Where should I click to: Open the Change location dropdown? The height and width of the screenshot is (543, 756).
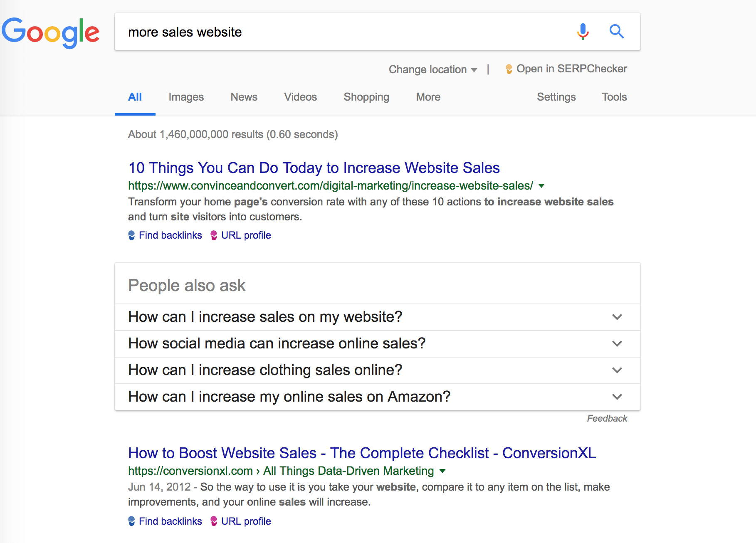433,69
